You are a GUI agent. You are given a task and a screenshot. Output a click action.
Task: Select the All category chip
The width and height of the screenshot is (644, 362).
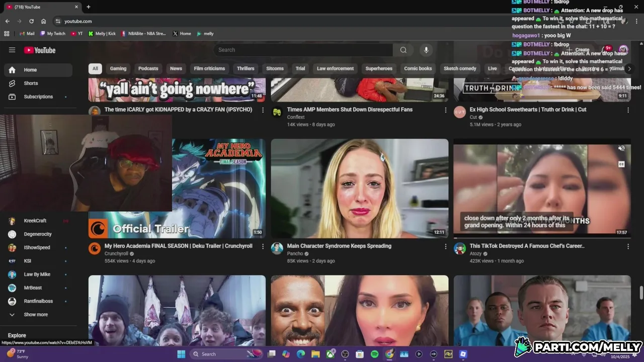tap(95, 68)
